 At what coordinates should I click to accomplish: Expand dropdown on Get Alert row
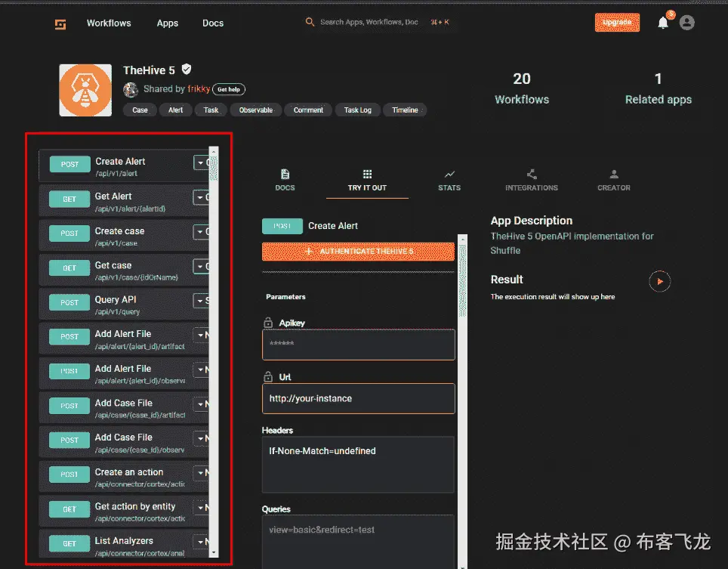point(201,197)
